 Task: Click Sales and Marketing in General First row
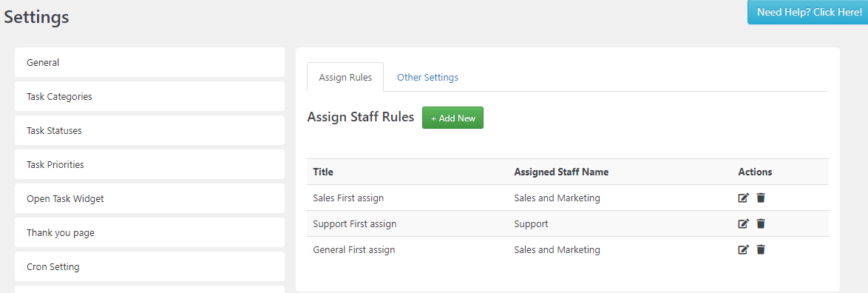557,250
